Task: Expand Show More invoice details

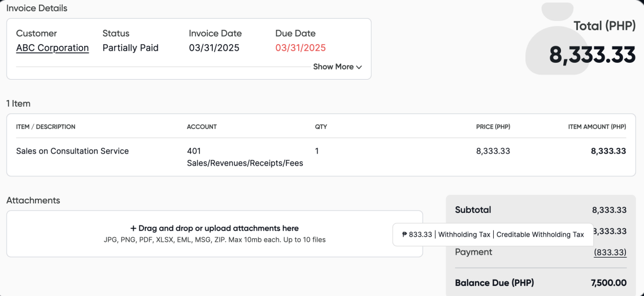Action: [337, 67]
